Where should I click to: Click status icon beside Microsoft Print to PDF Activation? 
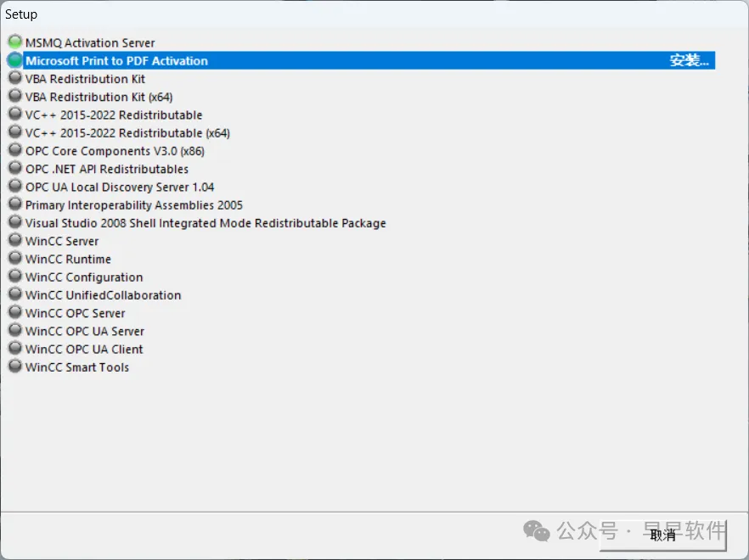point(15,59)
